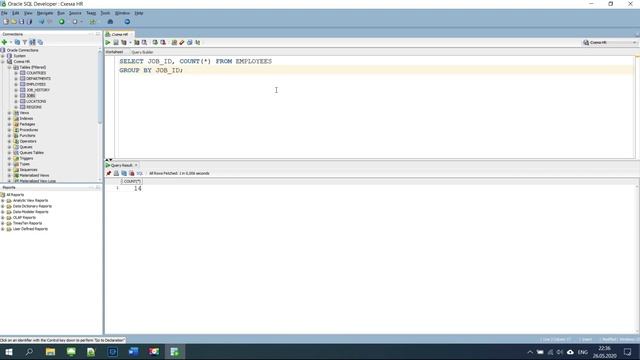Image resolution: width=640 pixels, height=360 pixels.
Task: Run the statement with the green play icon
Action: tap(108, 42)
